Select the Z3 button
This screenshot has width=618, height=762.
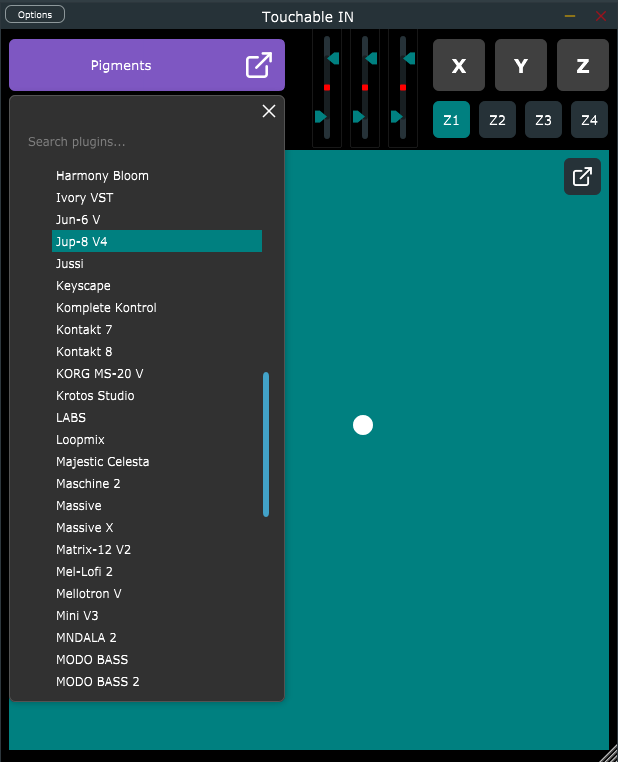[543, 120]
